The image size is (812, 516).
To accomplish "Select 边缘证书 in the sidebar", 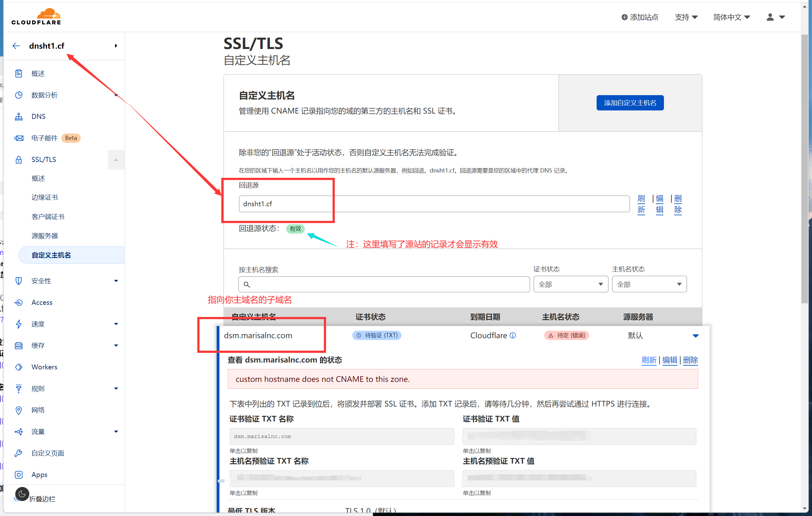I will (x=45, y=197).
